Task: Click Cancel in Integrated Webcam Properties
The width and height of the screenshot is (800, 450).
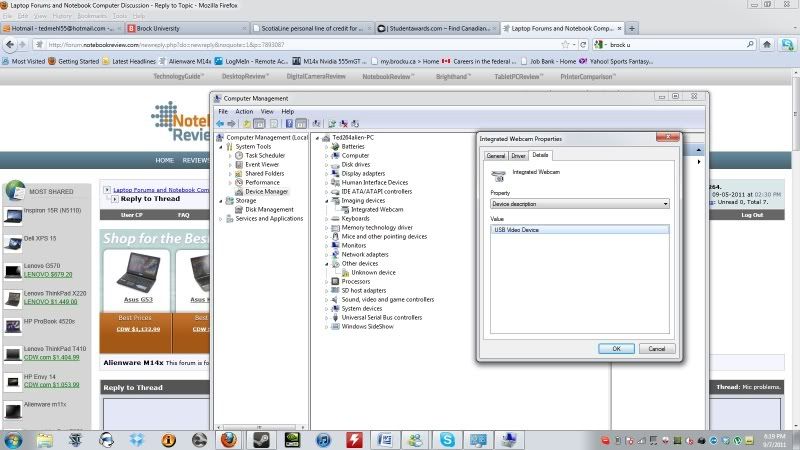Action: (x=657, y=349)
